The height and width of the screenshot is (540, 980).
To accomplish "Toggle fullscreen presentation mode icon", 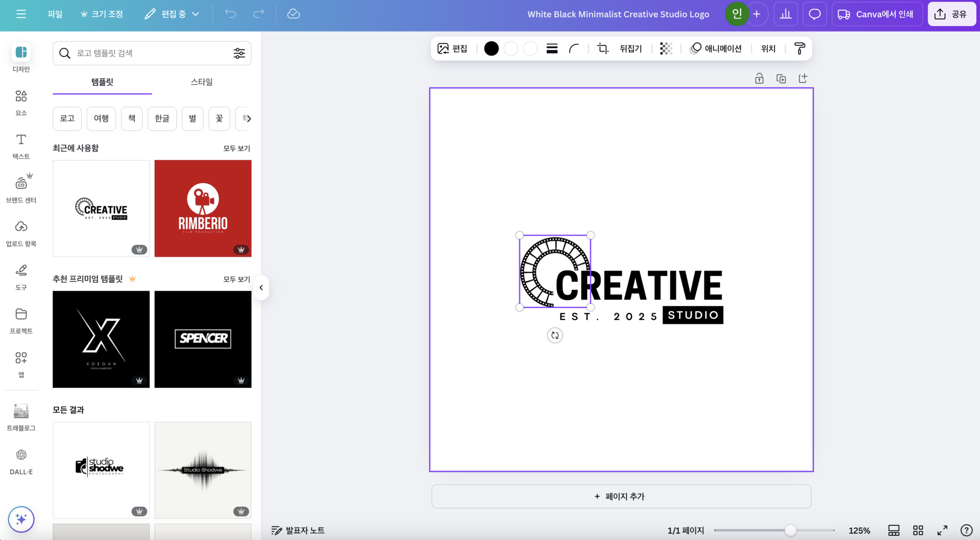I will click(x=942, y=530).
